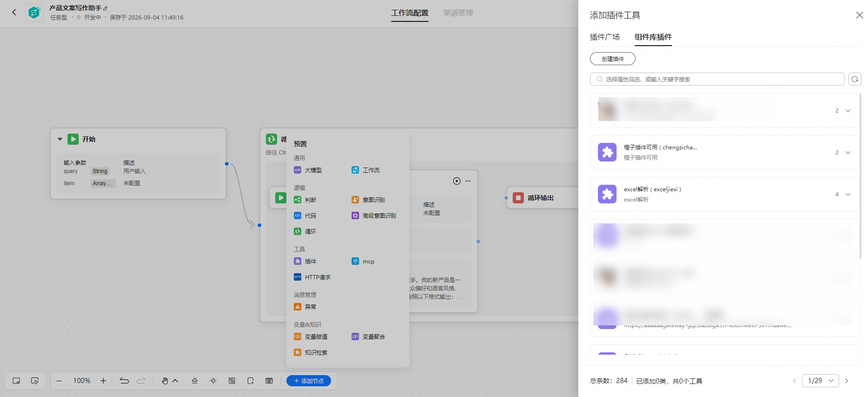Click the refresh icon beside plugin search
Image resolution: width=868 pixels, height=397 pixels.
click(854, 79)
